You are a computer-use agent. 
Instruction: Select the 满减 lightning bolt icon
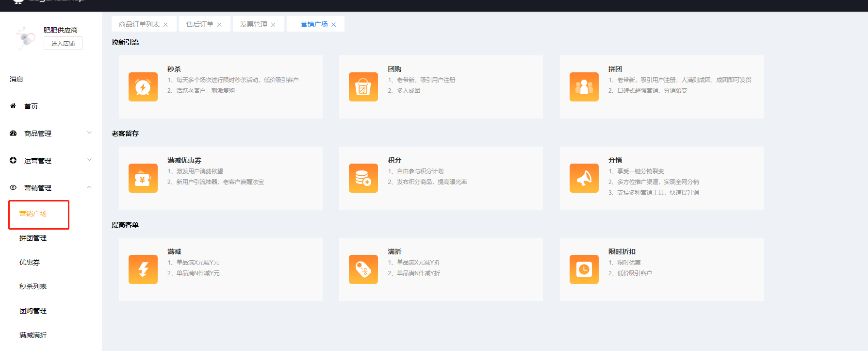tap(143, 269)
